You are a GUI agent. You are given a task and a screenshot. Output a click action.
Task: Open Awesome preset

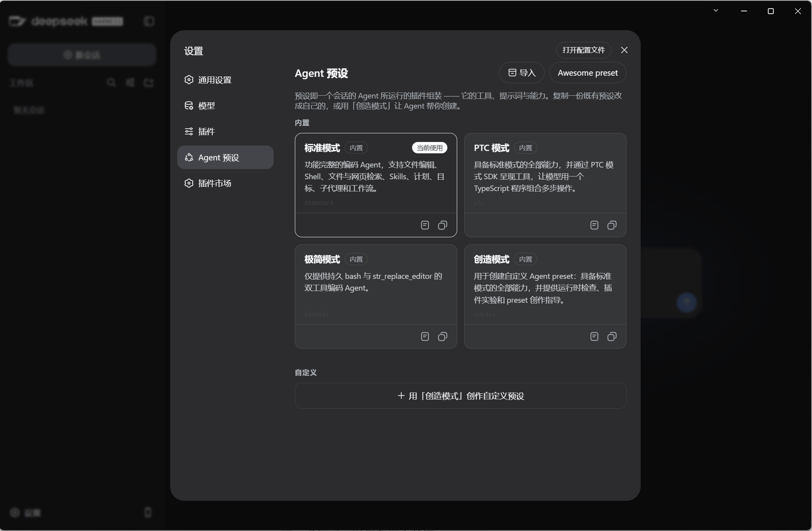pyautogui.click(x=587, y=73)
